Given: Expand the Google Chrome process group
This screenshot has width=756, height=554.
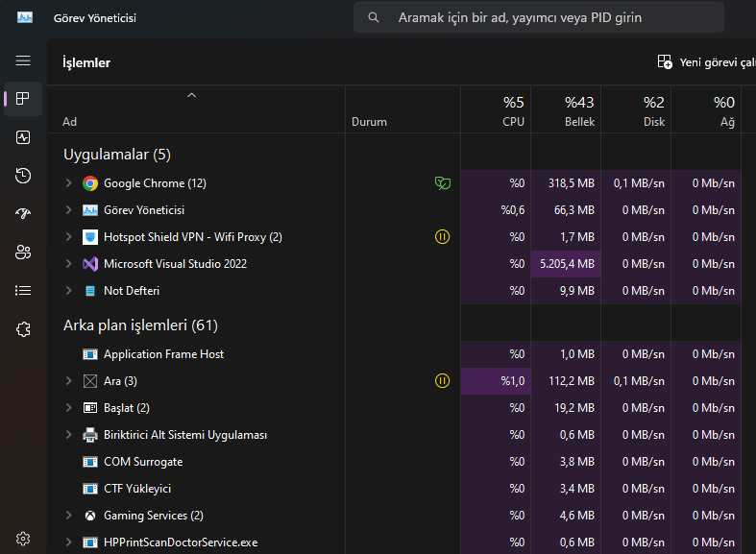Looking at the screenshot, I should [68, 183].
